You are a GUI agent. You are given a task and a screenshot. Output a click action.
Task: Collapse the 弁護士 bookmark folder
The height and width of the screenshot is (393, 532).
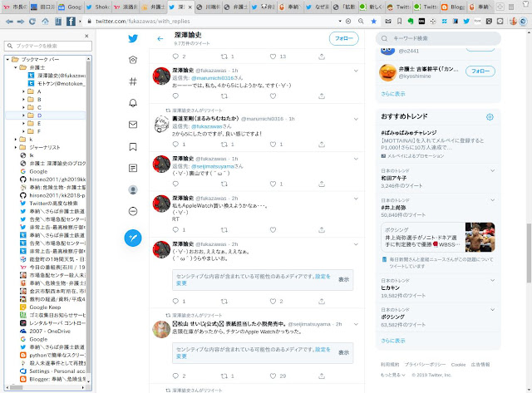click(x=16, y=67)
